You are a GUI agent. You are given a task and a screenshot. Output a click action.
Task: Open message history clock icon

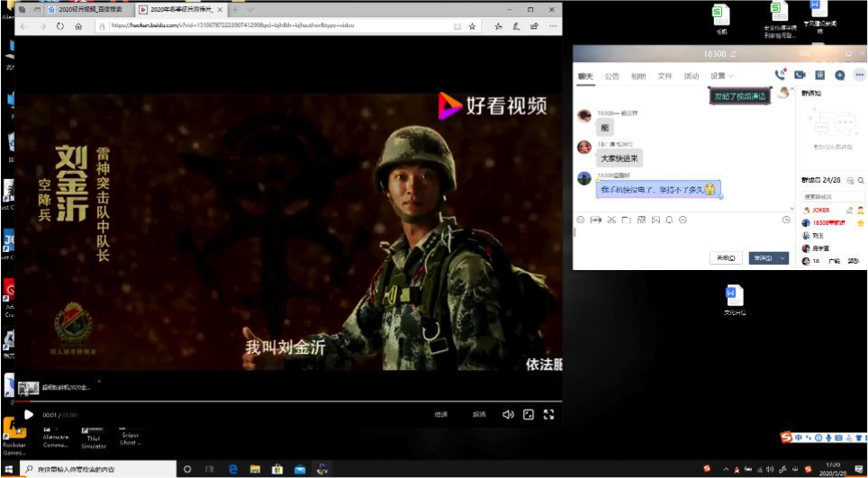coord(786,220)
